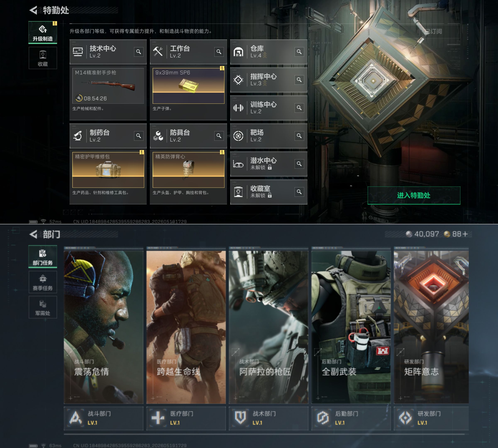498x448 pixels.
Task: Select the 军需处 tab
Action: [43, 307]
